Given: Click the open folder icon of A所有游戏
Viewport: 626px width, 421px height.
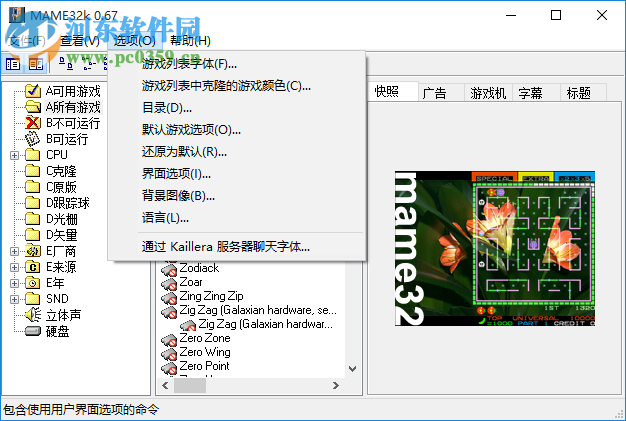Looking at the screenshot, I should pos(33,107).
